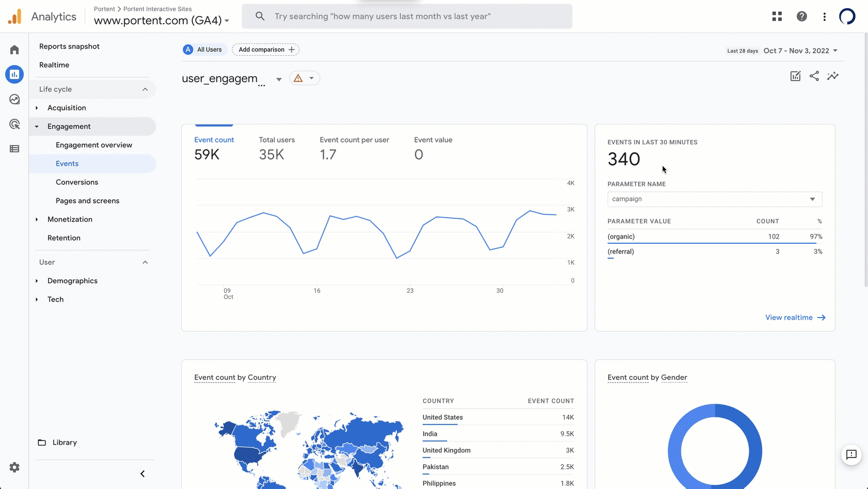868x489 pixels.
Task: Open the date range picker dropdown
Action: point(800,51)
